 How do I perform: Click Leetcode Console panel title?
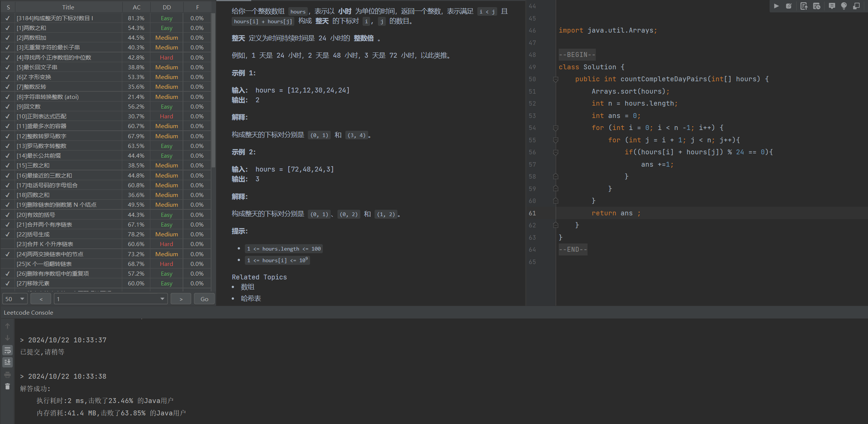(x=28, y=312)
